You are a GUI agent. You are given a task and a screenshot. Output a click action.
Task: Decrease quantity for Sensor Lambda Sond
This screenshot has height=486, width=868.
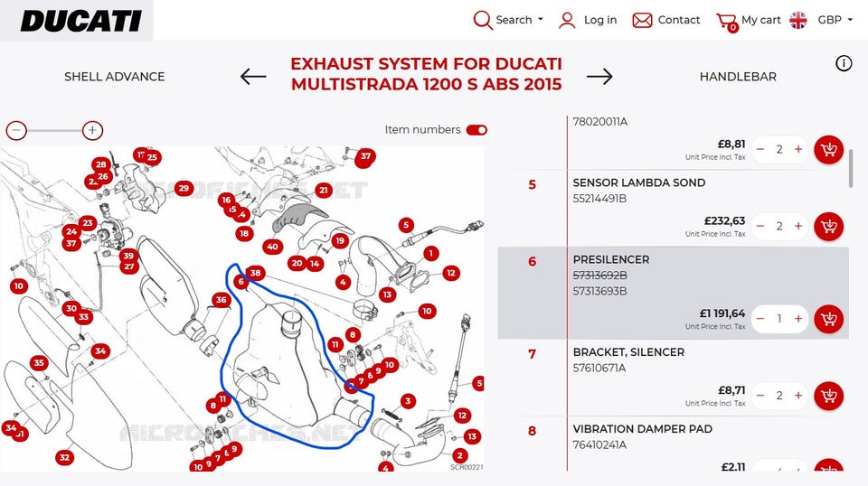click(760, 226)
